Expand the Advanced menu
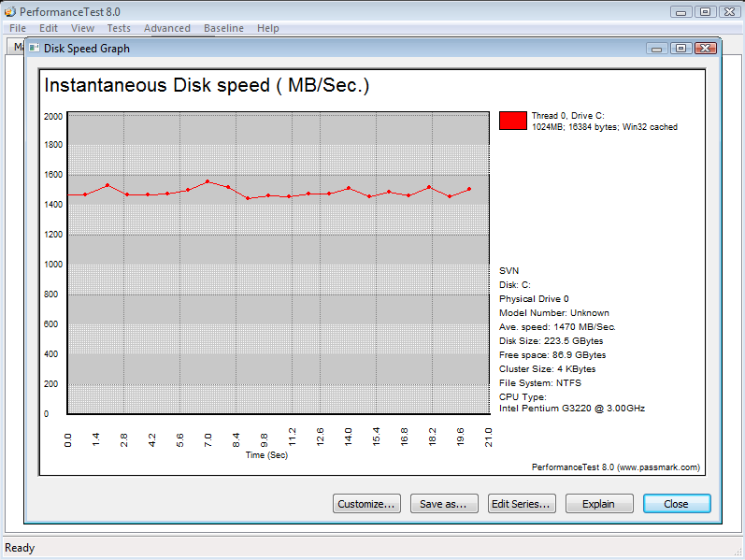 (167, 28)
